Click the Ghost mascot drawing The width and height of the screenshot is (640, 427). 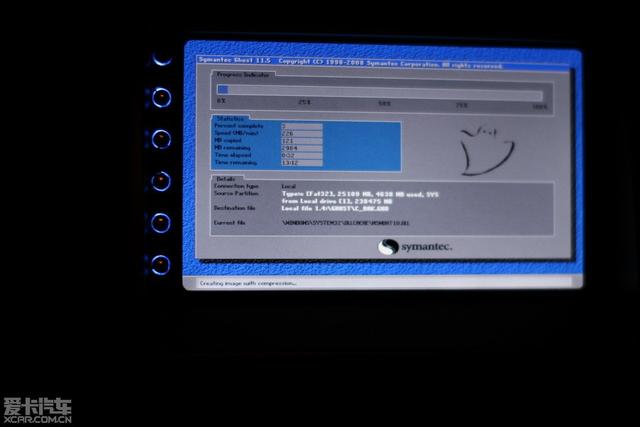[x=487, y=150]
